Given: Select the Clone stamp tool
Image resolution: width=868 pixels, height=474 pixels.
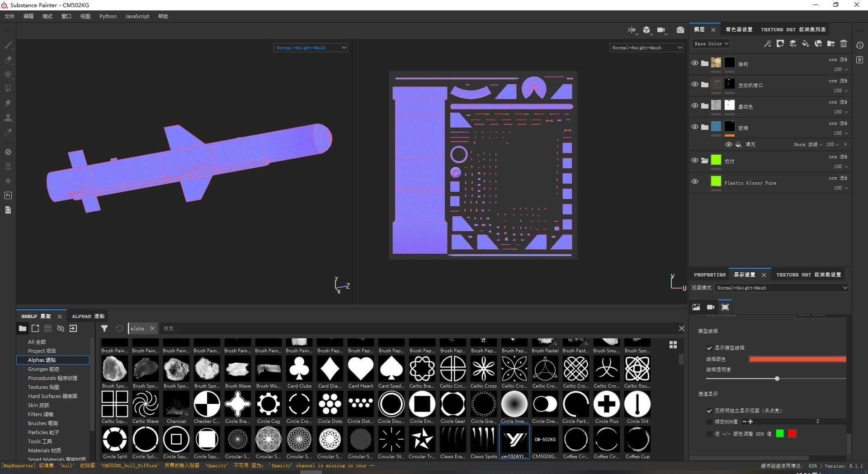Looking at the screenshot, I should (8, 118).
